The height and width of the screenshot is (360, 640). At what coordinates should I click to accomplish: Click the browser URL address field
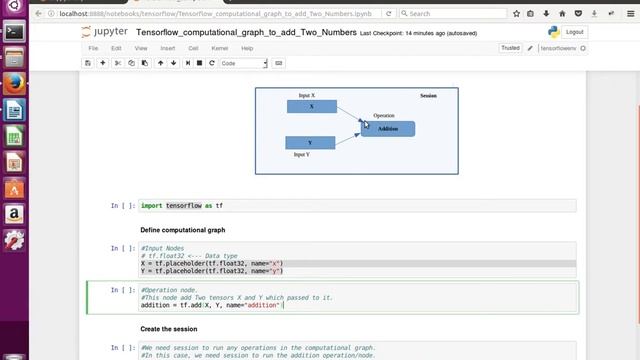click(216, 13)
